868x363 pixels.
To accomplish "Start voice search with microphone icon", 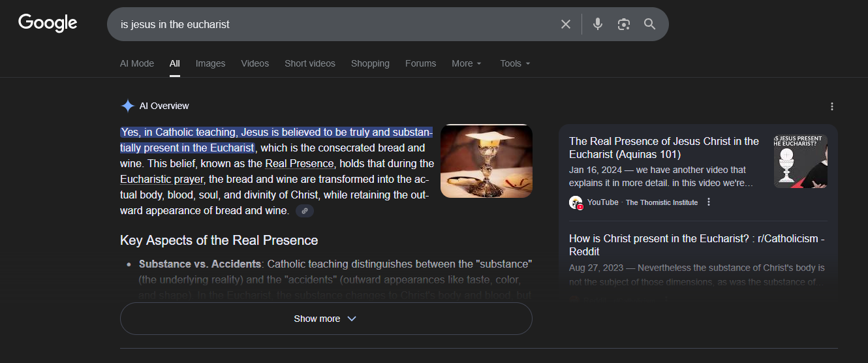I will point(597,24).
